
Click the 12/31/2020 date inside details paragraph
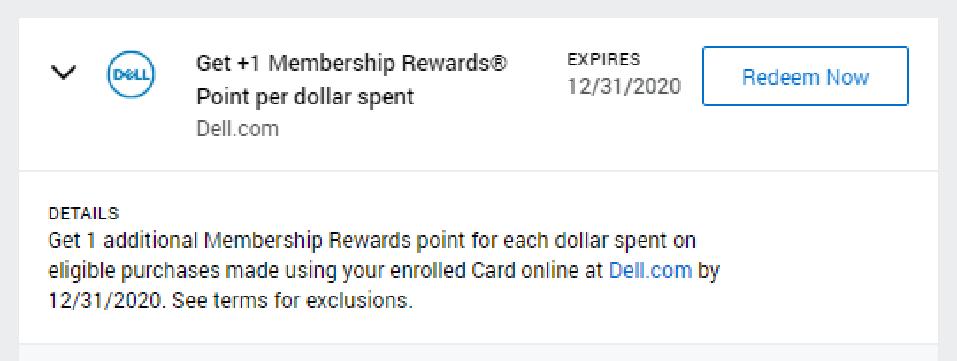click(x=105, y=301)
